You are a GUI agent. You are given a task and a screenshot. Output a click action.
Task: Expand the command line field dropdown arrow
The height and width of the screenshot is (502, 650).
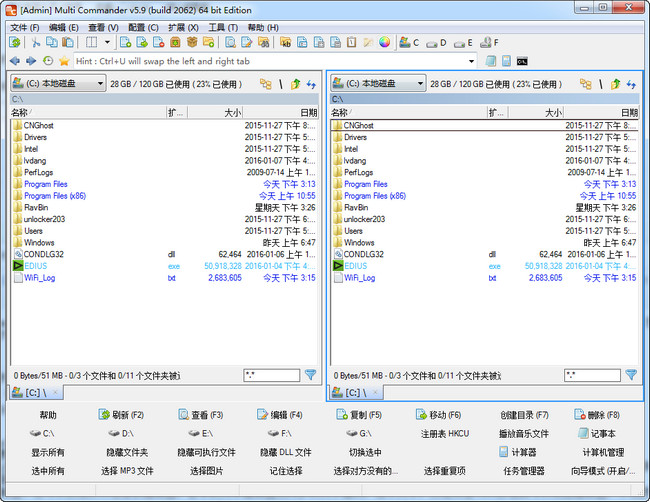coord(471,61)
